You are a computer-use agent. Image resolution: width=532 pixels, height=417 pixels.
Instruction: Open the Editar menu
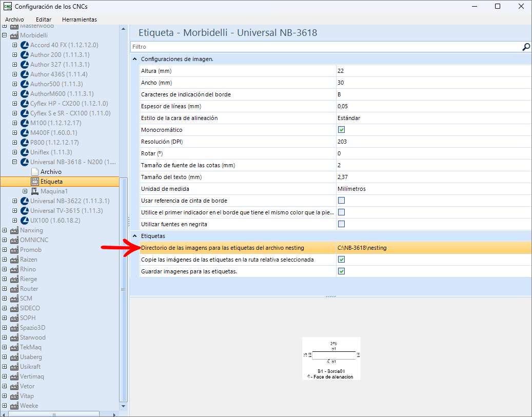point(44,19)
